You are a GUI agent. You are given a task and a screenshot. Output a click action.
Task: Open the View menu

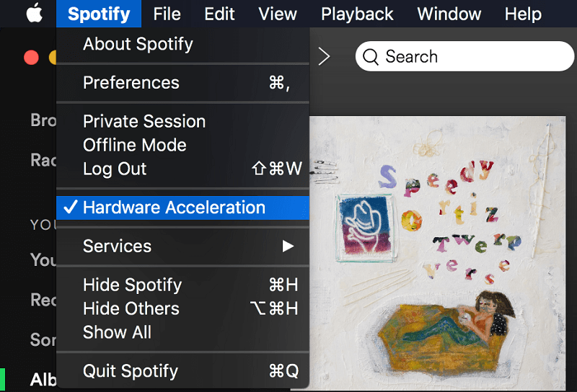(x=277, y=14)
